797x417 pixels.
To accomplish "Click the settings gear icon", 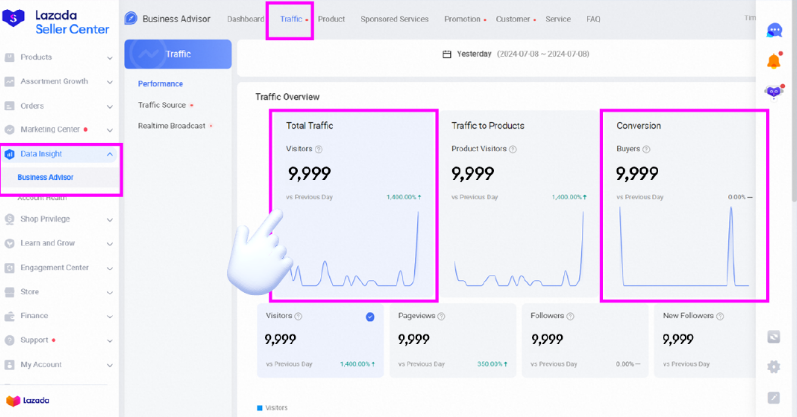I will click(x=773, y=367).
